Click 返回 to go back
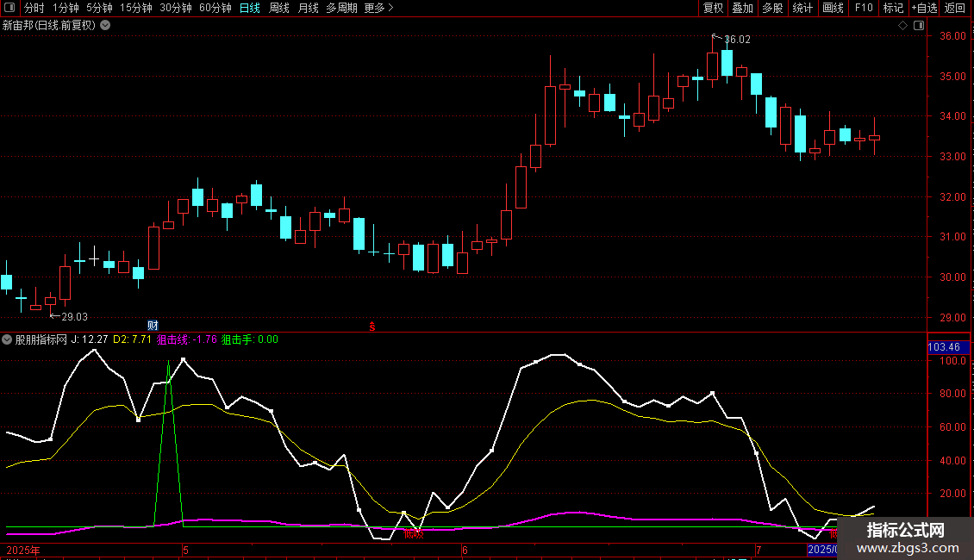This screenshot has height=560, width=974. [955, 8]
